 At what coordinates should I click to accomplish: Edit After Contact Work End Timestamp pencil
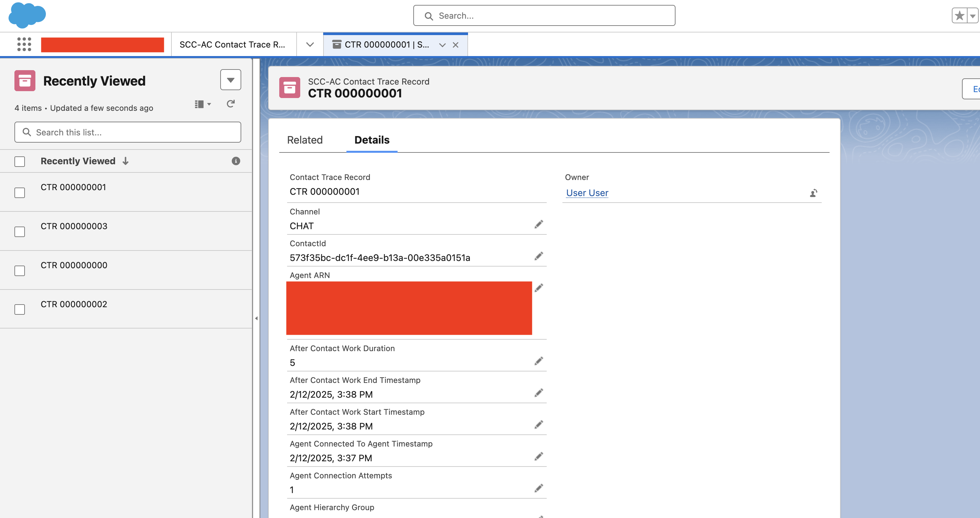coord(538,392)
